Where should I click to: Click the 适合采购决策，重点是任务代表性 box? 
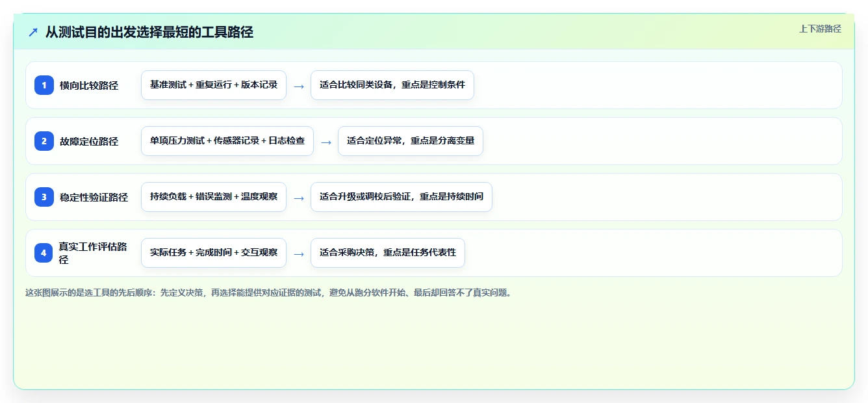coord(388,253)
